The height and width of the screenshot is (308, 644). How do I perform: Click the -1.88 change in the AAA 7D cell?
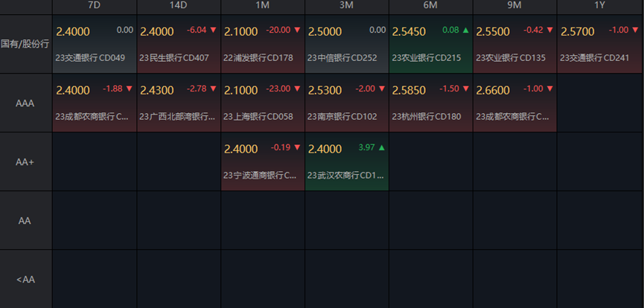(x=112, y=89)
